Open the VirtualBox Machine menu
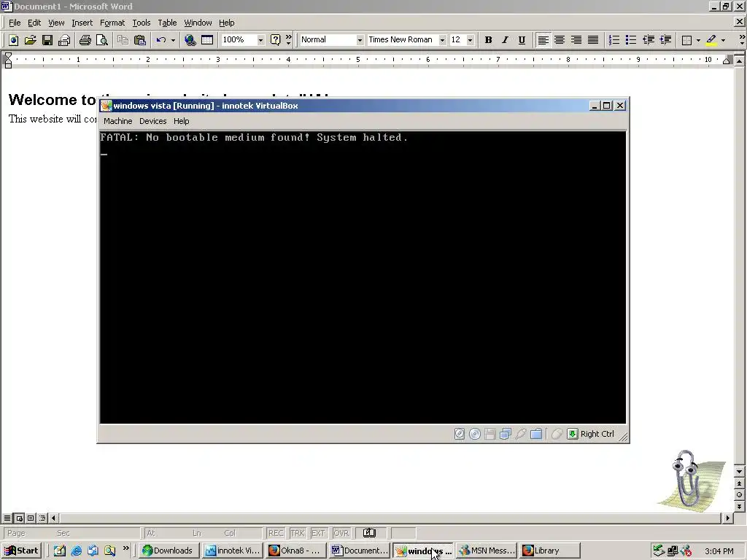This screenshot has height=560, width=747. [117, 121]
